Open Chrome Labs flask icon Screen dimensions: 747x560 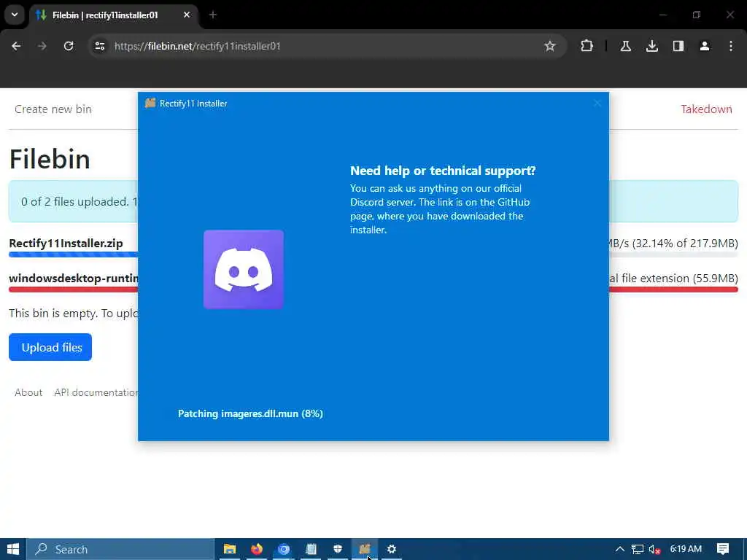pos(625,46)
